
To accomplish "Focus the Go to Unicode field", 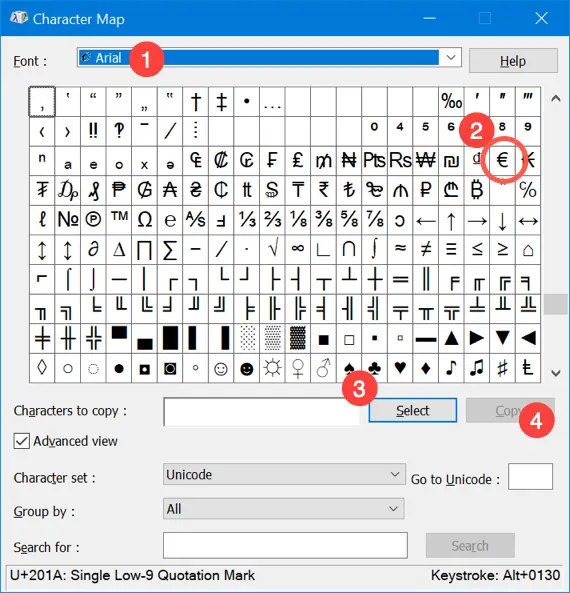I will click(x=530, y=477).
